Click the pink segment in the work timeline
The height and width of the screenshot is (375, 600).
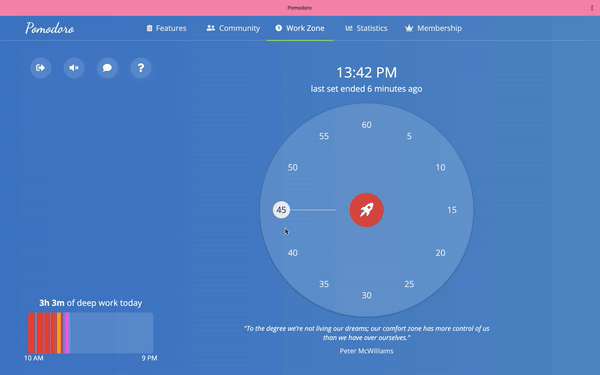coord(67,333)
